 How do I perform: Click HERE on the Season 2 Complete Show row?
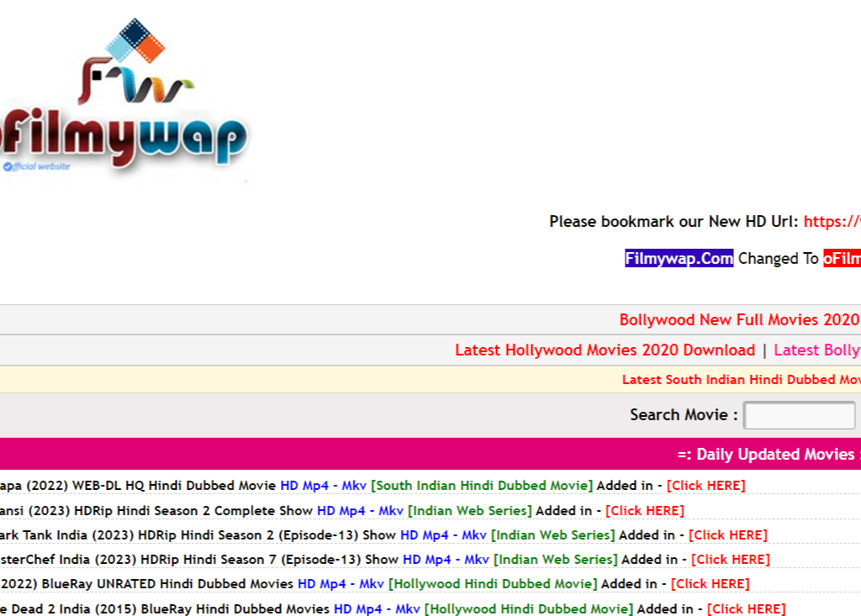tap(645, 511)
